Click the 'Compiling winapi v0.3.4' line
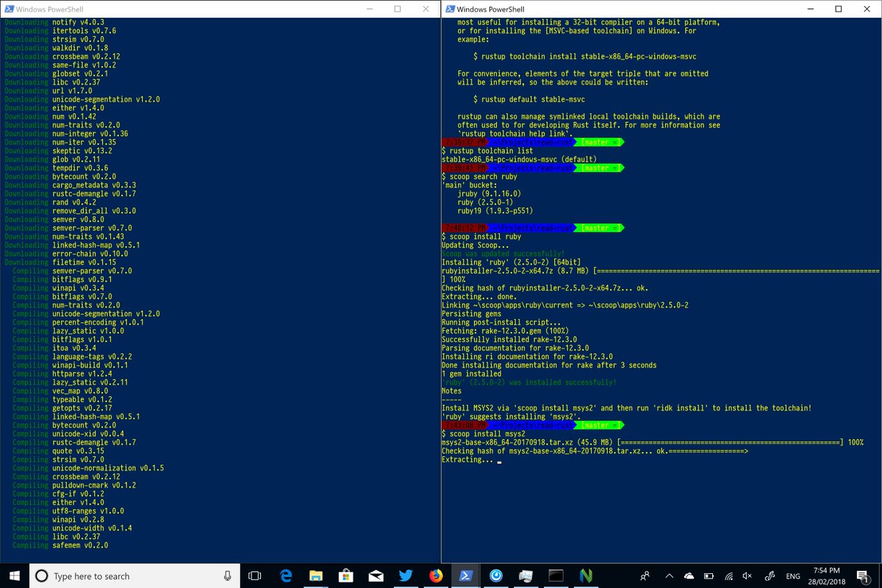 (x=60, y=288)
